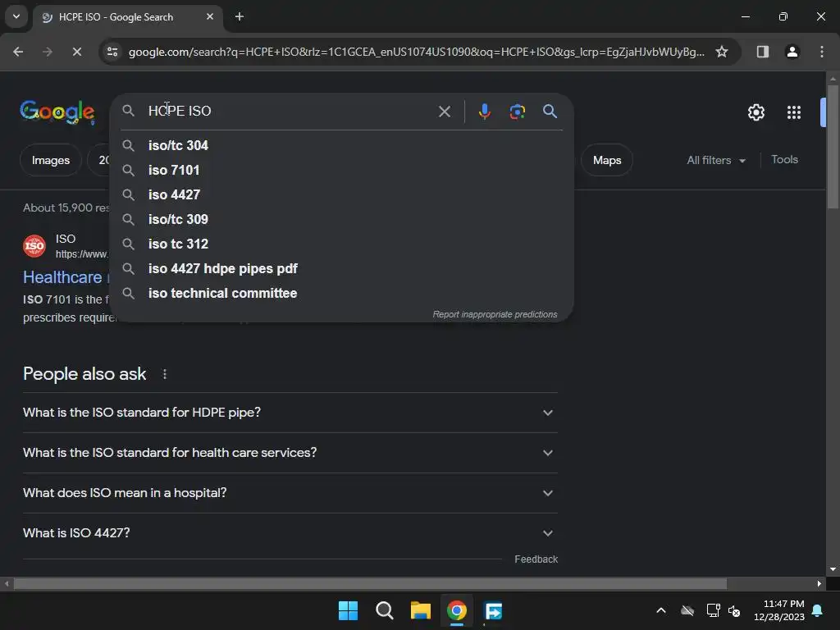
Task: Go back to the previous page
Action: tap(18, 52)
